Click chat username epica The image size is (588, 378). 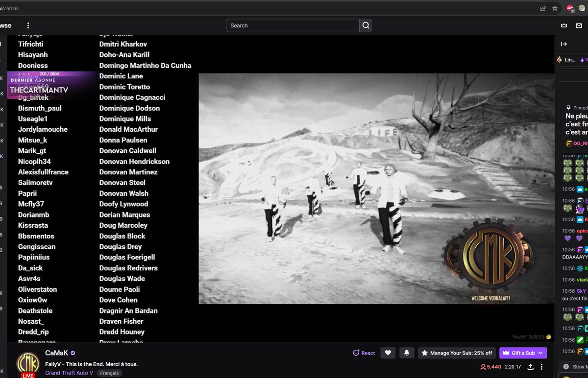tap(582, 231)
